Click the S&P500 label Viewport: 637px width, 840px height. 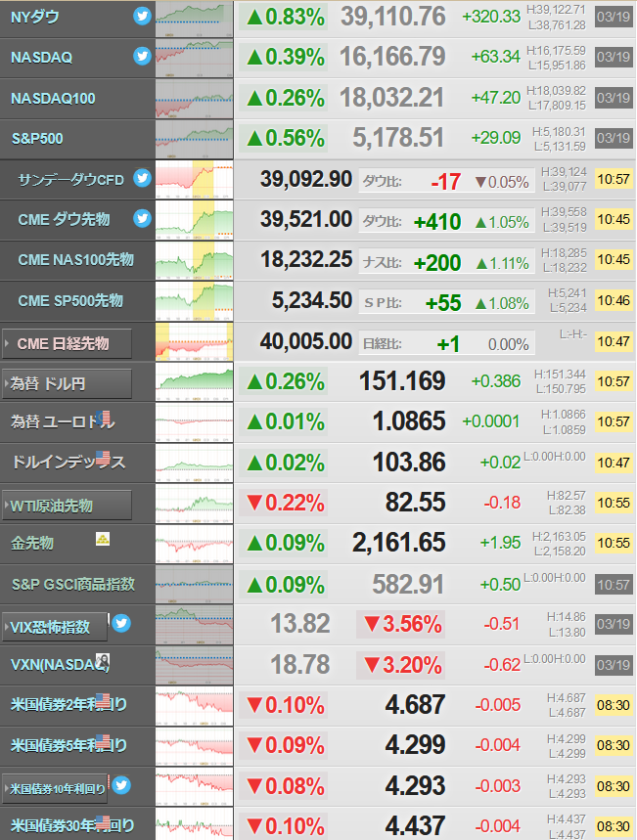pos(37,139)
